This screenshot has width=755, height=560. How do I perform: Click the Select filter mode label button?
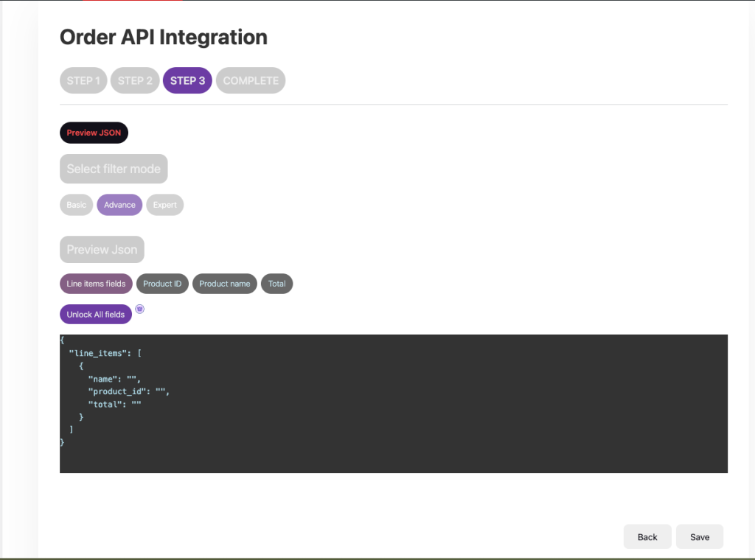pos(114,169)
